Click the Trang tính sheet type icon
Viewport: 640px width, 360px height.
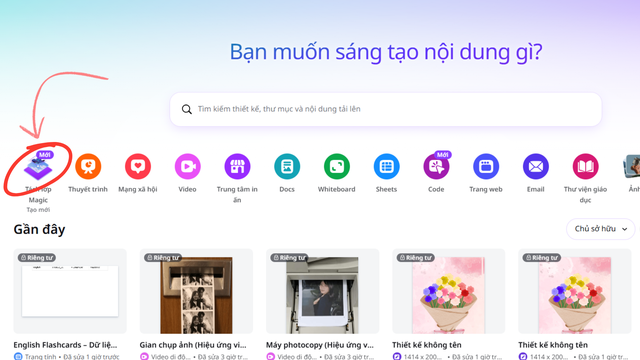pos(18,356)
